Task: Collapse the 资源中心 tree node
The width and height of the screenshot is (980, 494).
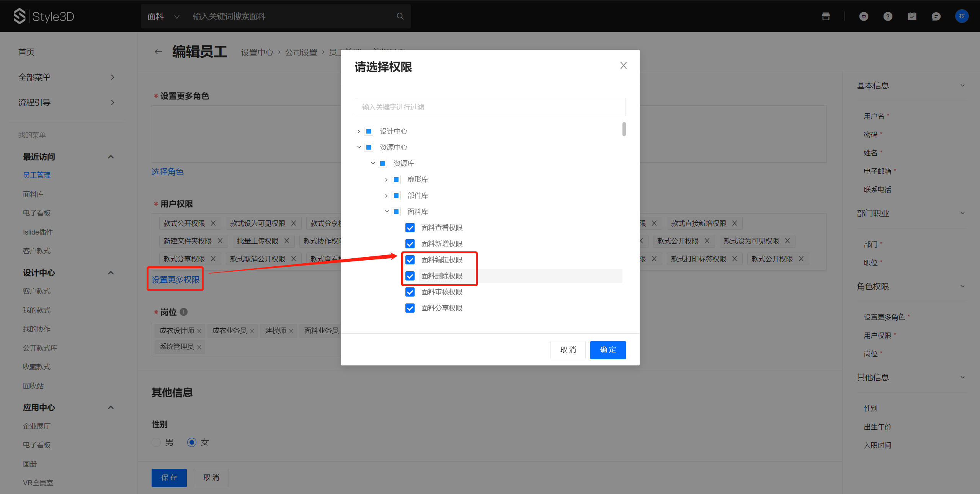Action: (x=359, y=147)
